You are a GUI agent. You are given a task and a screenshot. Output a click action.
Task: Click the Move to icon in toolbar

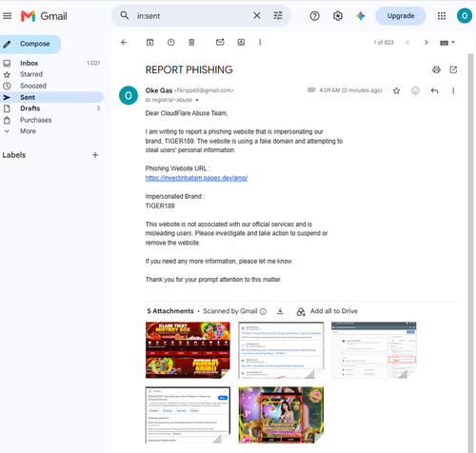(x=241, y=42)
